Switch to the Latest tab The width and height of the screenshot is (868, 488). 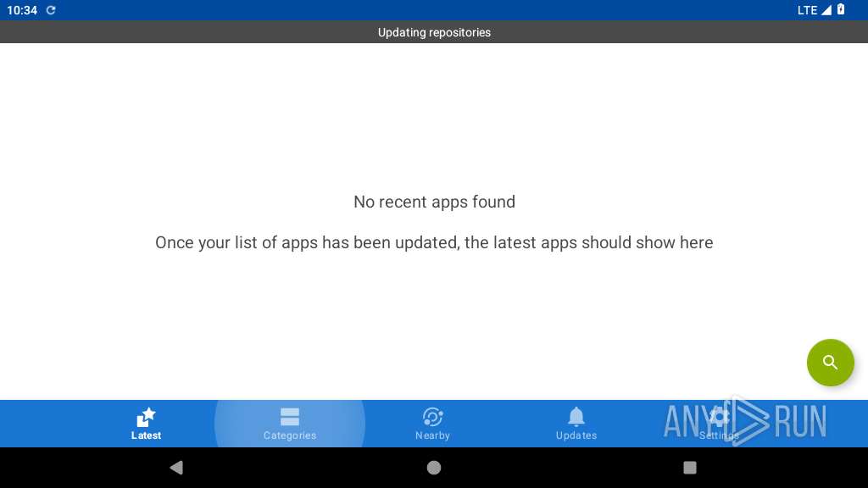click(x=146, y=424)
